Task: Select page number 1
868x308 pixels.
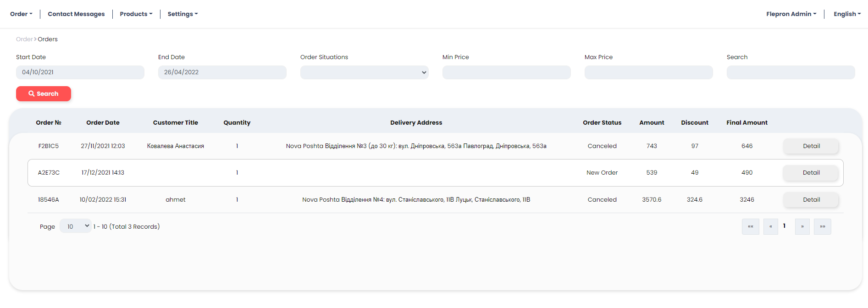Action: (x=785, y=225)
